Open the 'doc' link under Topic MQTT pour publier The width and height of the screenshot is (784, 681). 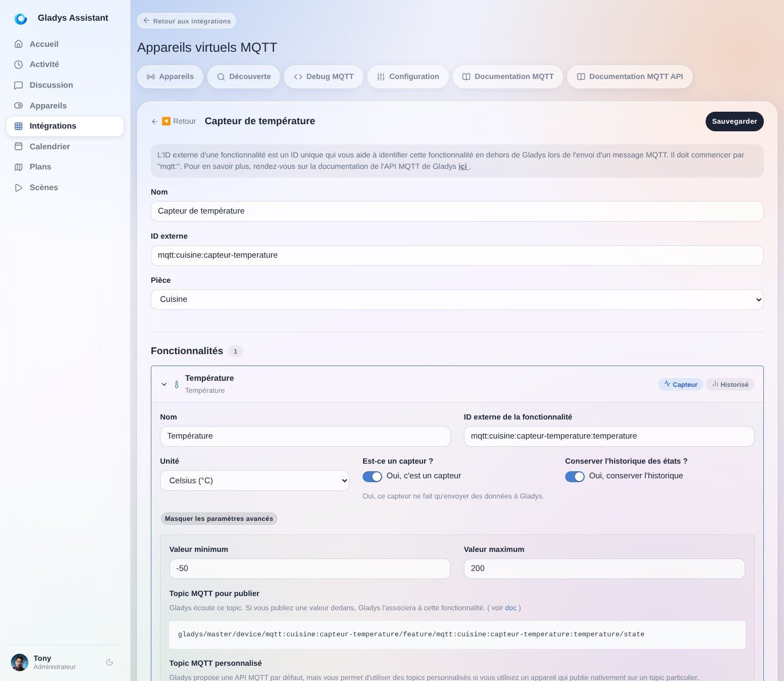point(511,608)
